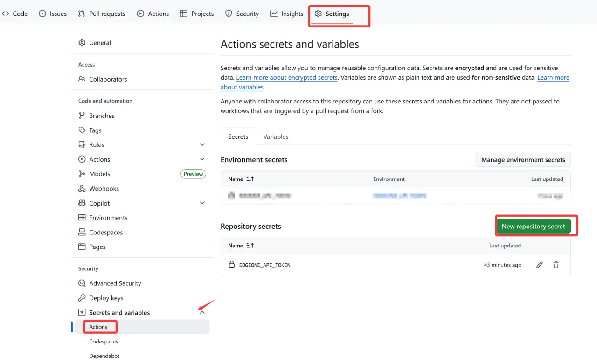Viewport: 597px width, 364px height.
Task: Click the General gear icon in sidebar
Action: pyautogui.click(x=82, y=42)
